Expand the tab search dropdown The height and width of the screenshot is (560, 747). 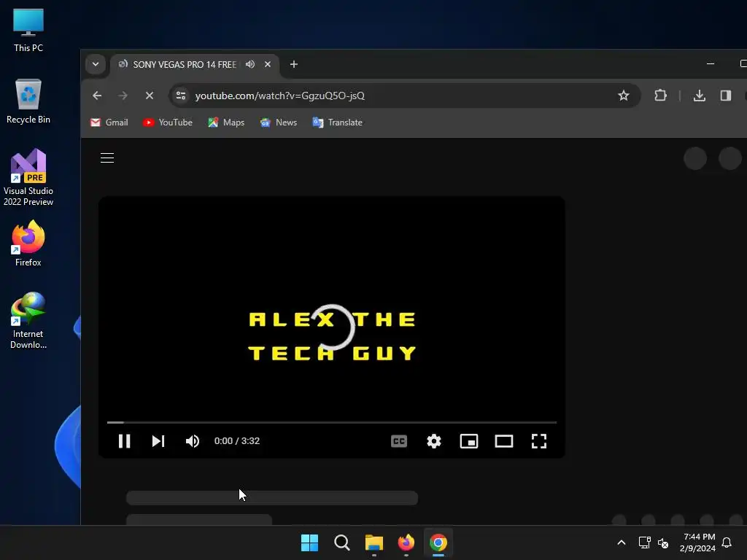pos(96,64)
